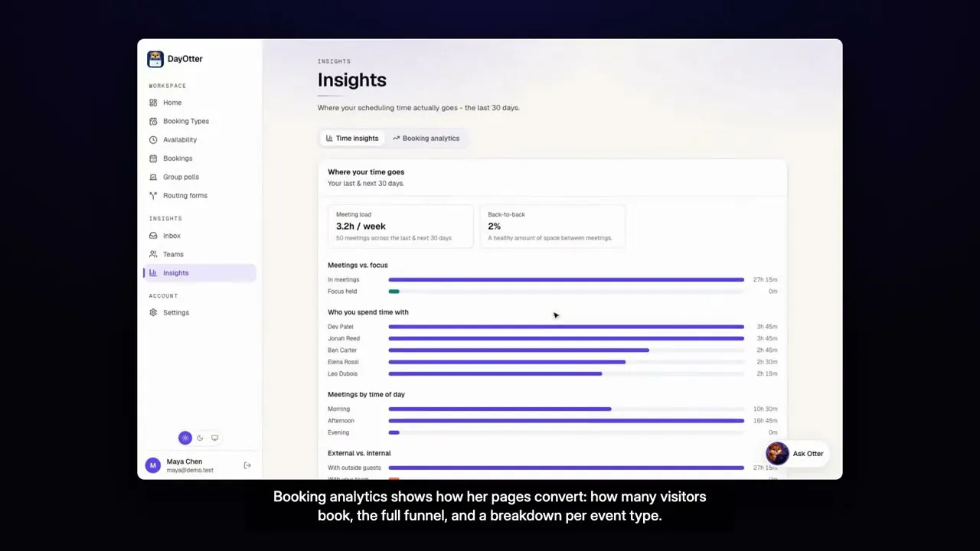This screenshot has height=551, width=980.
Task: Select the Leo Dubois row label
Action: 342,374
